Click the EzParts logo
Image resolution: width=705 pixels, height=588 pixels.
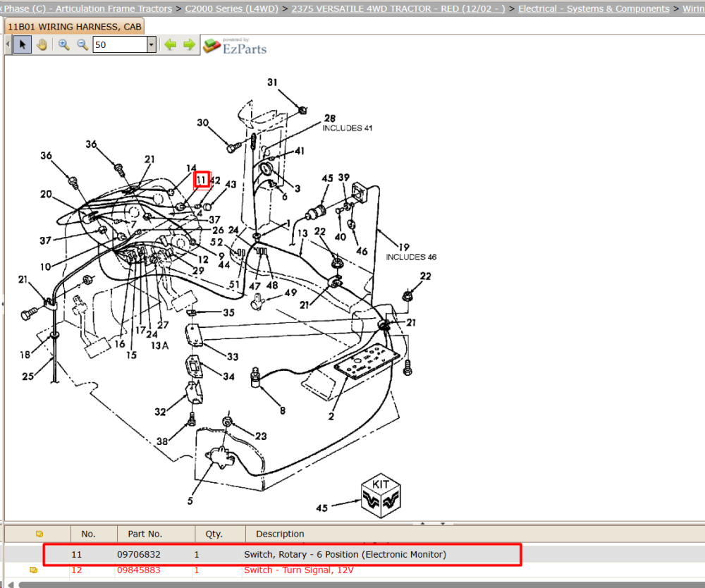(x=235, y=46)
